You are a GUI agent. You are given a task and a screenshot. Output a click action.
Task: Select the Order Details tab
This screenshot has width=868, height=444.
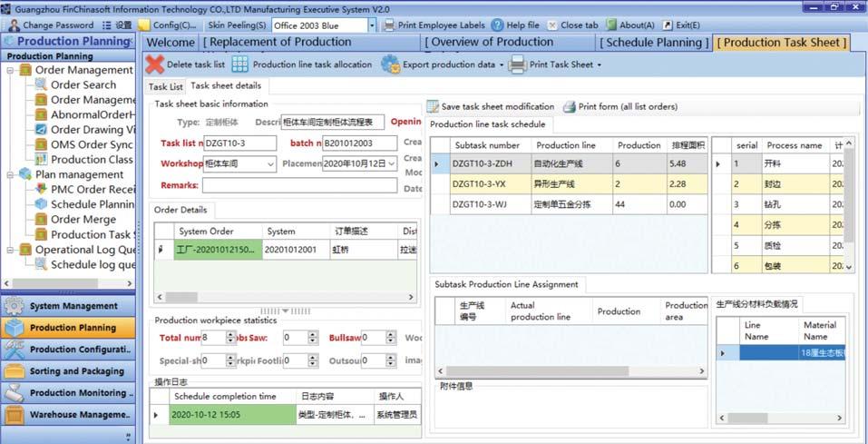(x=180, y=210)
